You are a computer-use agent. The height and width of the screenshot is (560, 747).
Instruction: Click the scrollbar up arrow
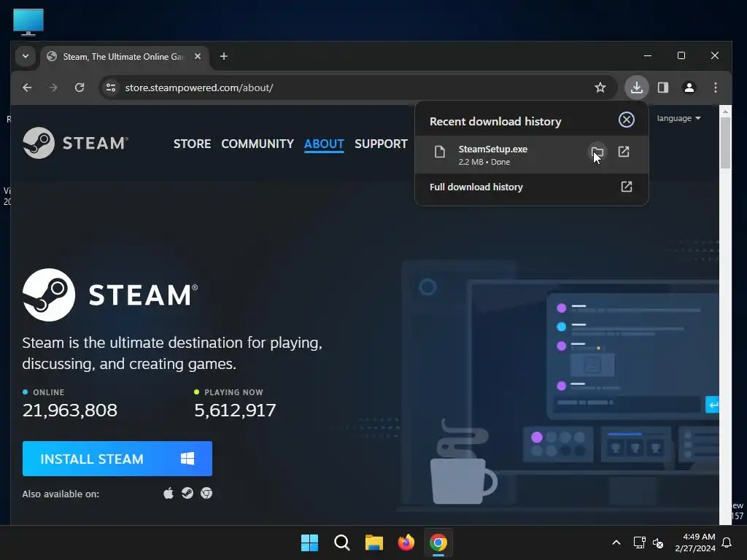725,112
